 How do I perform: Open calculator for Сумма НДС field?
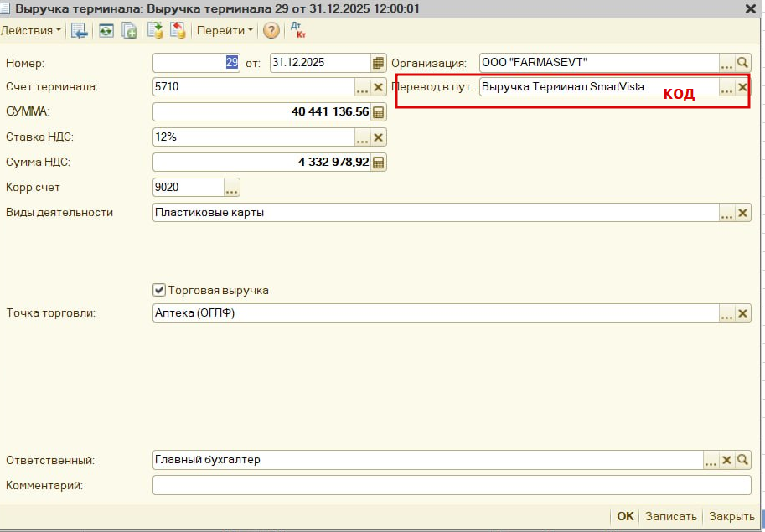[x=378, y=163]
